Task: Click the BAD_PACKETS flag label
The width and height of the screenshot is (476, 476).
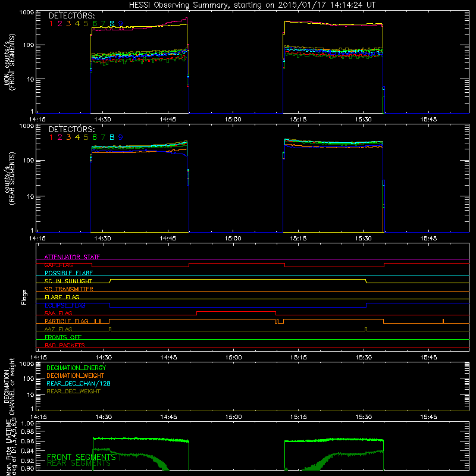Action: 65,346
